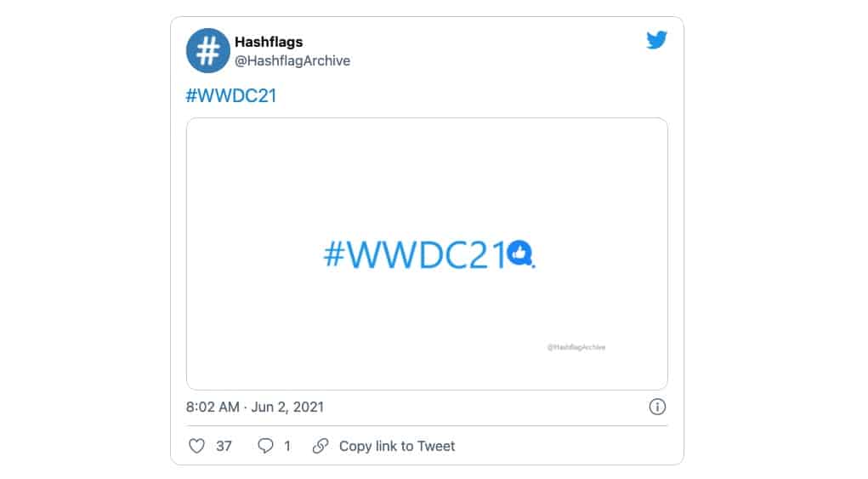Click the chain link icon

click(321, 446)
